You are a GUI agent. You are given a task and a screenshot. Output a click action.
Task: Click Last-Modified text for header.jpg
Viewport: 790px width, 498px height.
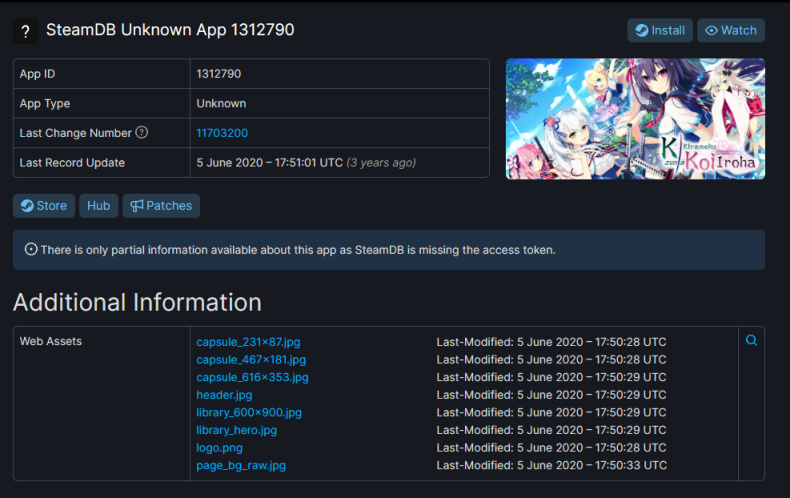pos(551,395)
